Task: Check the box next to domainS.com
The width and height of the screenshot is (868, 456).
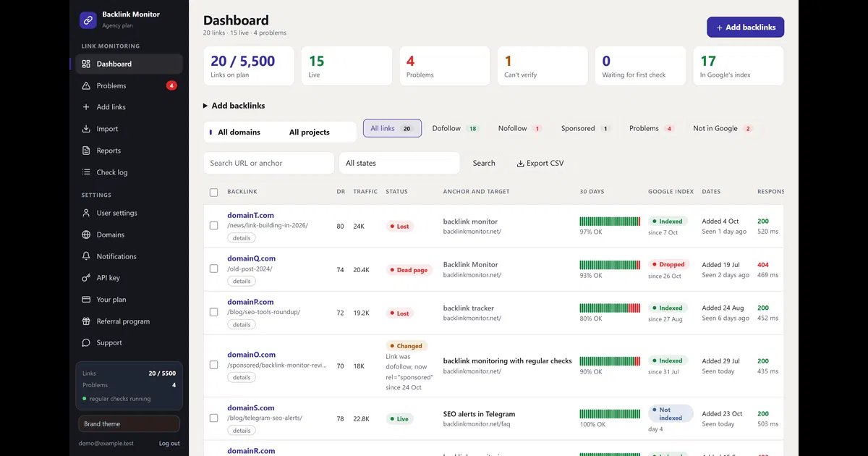Action: tap(213, 418)
